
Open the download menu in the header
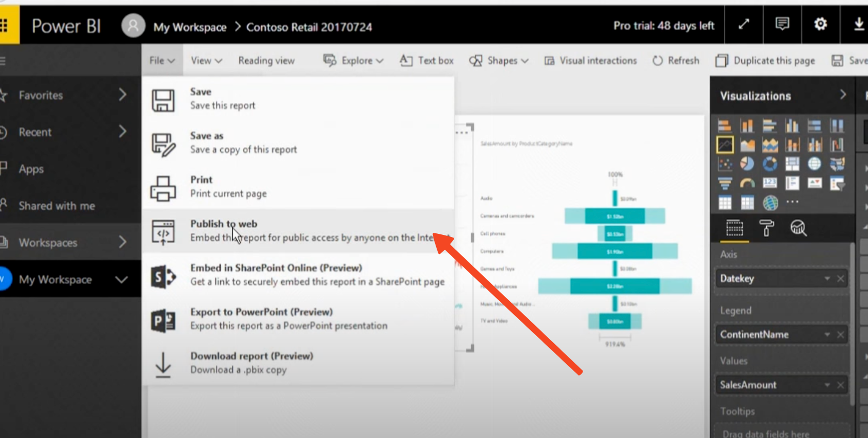click(858, 24)
